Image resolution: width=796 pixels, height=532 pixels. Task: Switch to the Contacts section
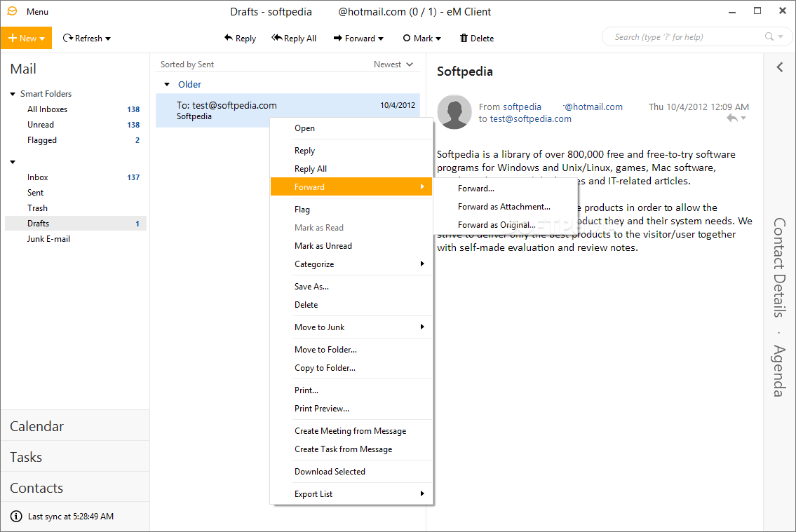pos(75,487)
